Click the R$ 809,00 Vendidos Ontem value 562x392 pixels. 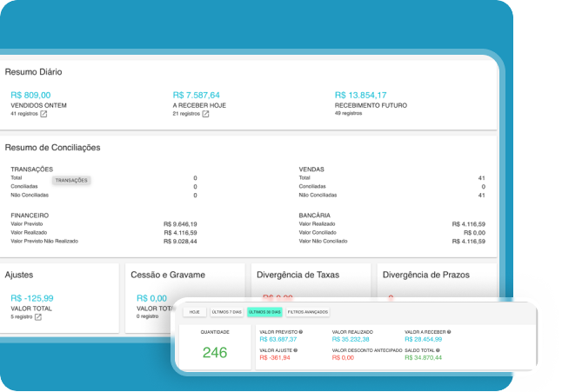[x=30, y=96]
